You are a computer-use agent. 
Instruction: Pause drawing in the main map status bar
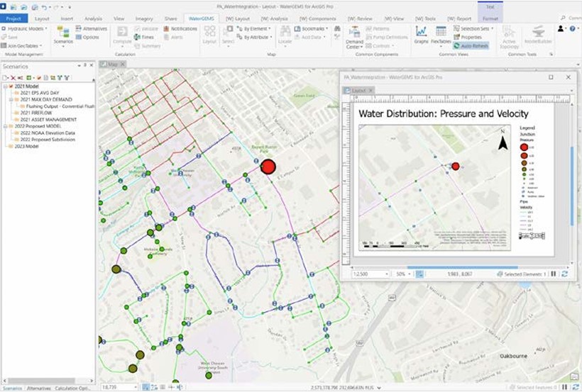tap(564, 387)
